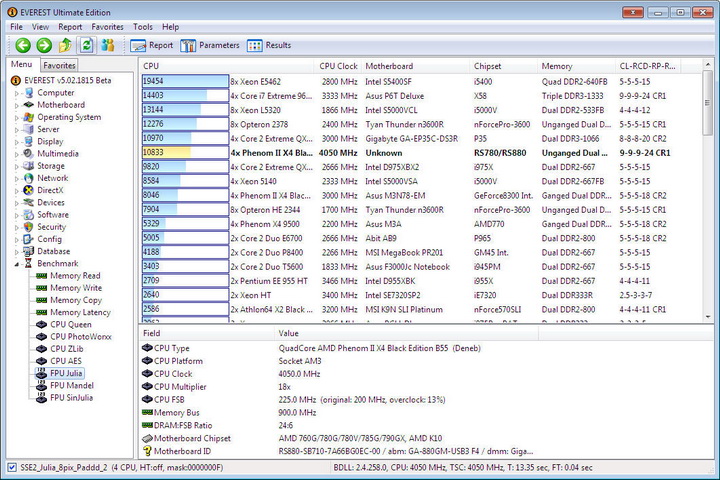This screenshot has height=480, width=720.
Task: Select the Operating System icon in the tree
Action: [x=29, y=117]
